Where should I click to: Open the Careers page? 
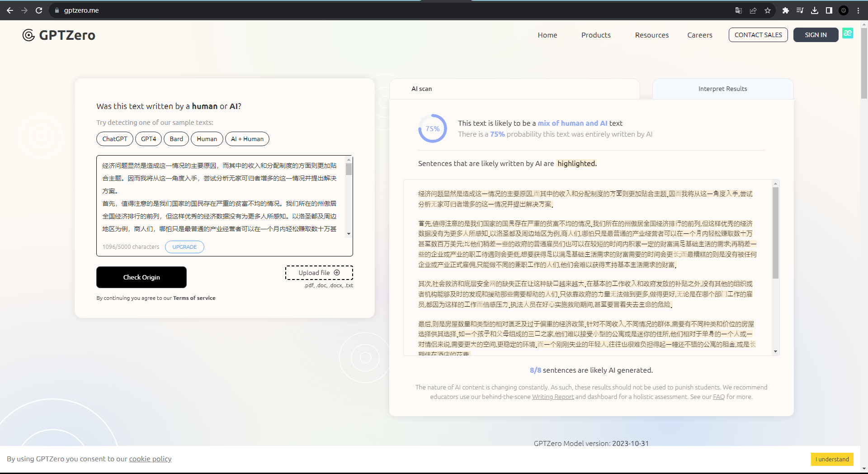700,35
